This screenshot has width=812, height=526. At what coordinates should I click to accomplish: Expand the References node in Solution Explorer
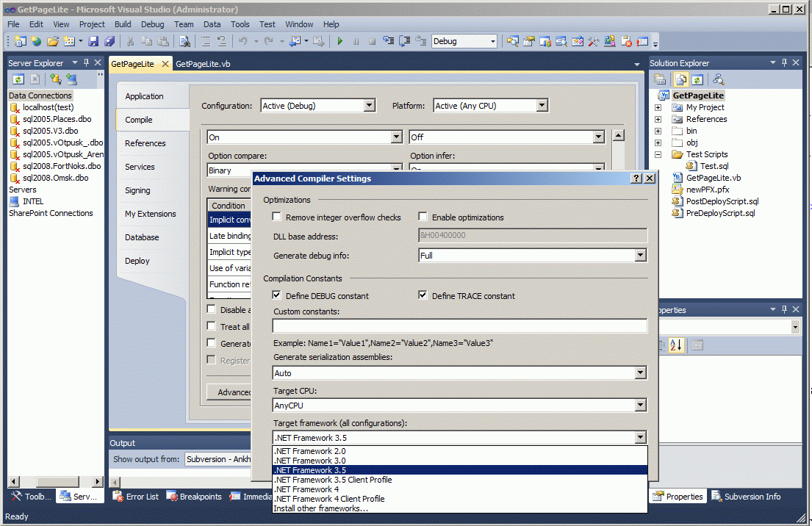tap(658, 120)
